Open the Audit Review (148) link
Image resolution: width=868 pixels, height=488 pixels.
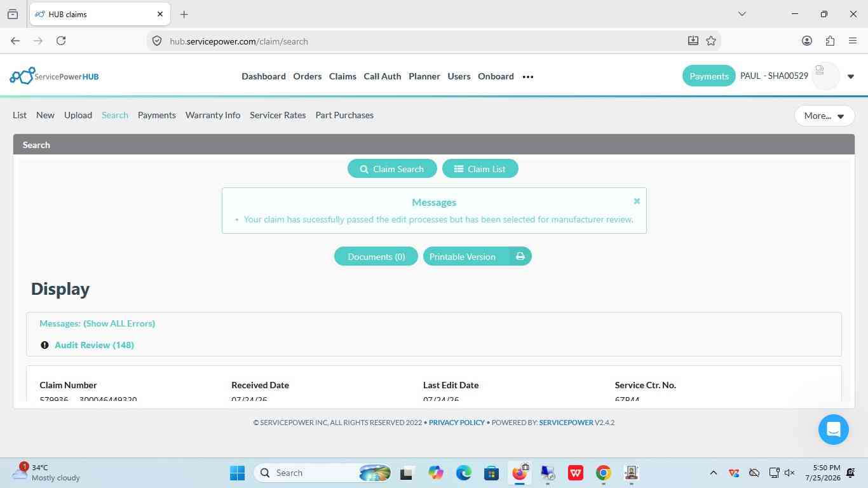click(94, 345)
